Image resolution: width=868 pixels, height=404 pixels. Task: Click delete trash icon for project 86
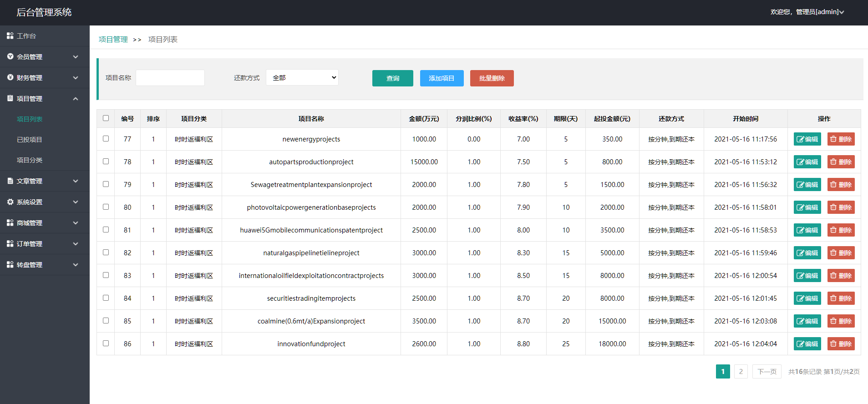(x=833, y=344)
